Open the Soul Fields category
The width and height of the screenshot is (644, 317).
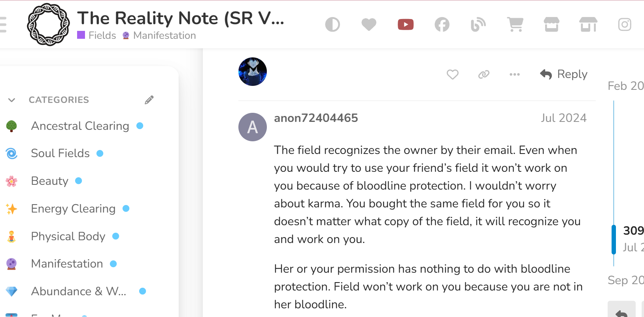coord(60,153)
